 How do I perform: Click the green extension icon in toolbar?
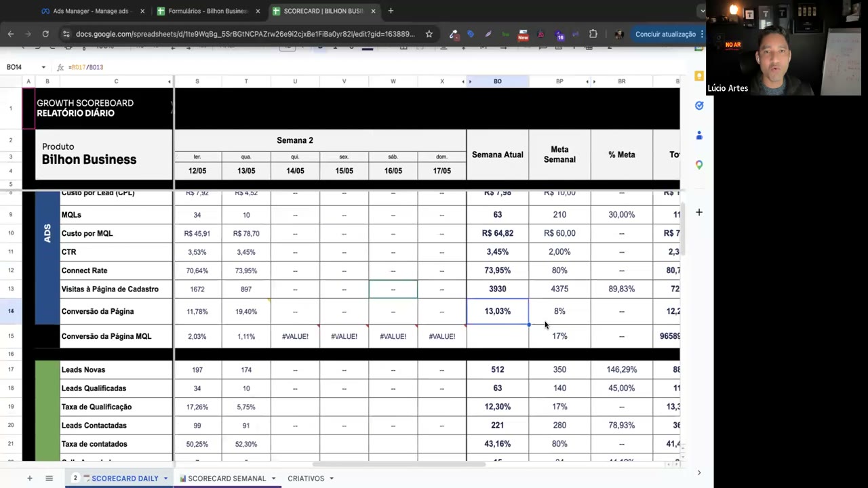point(505,34)
